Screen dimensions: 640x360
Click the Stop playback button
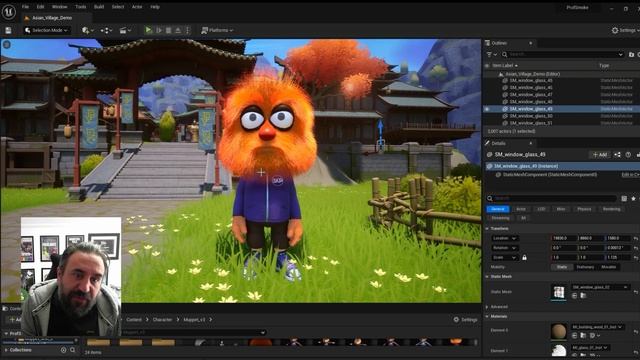169,30
